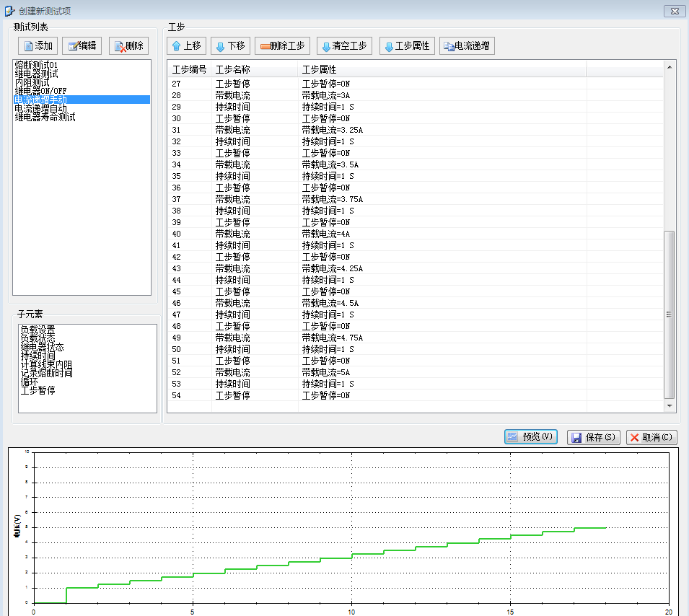Select 电流递增手动 highlighted test item
This screenshot has height=616, width=689.
point(82,100)
